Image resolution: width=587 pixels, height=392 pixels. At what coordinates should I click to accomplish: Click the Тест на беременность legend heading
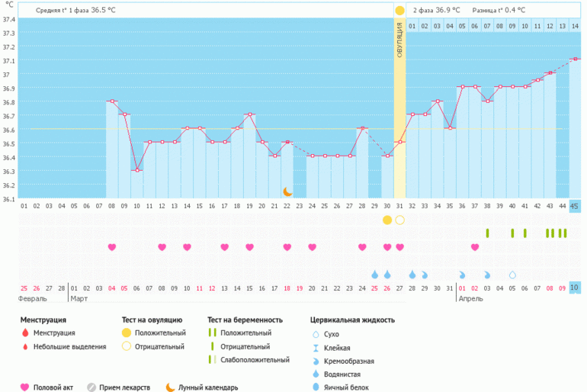(x=245, y=320)
